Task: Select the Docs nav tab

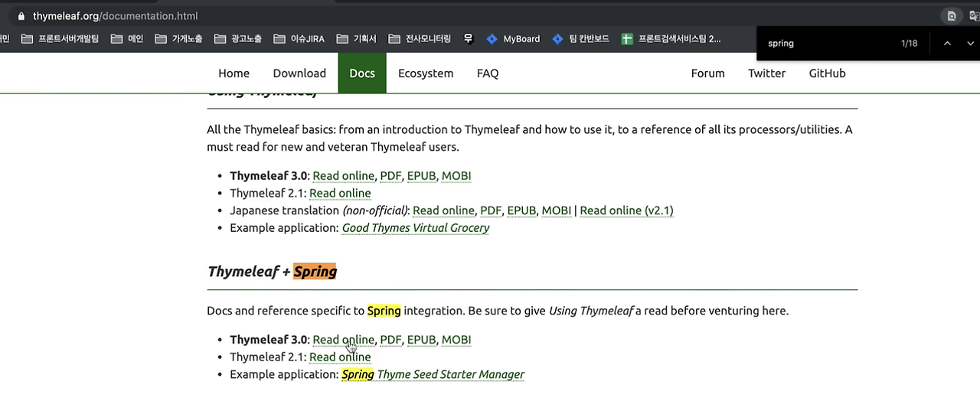Action: 362,73
